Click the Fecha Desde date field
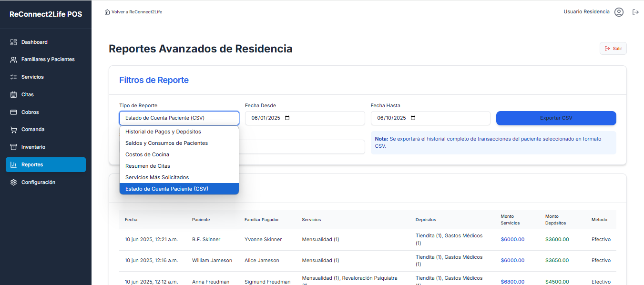This screenshot has height=285, width=644. pyautogui.click(x=305, y=118)
